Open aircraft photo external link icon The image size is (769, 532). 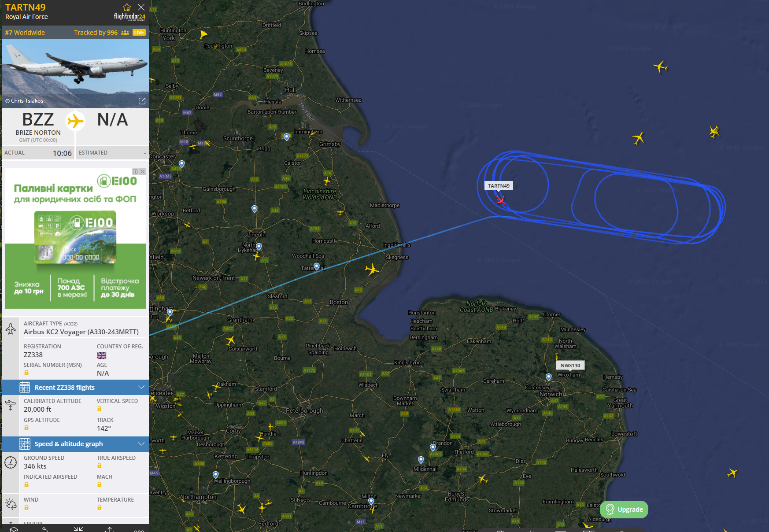pyautogui.click(x=142, y=101)
